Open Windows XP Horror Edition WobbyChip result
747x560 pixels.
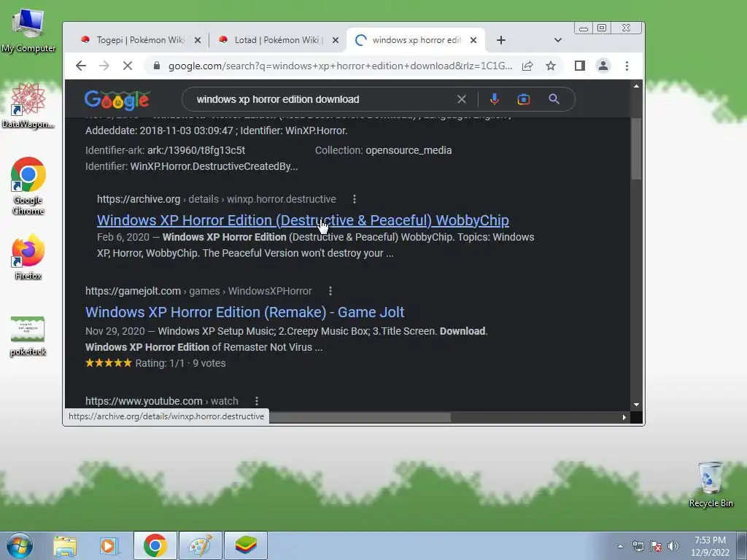point(303,220)
